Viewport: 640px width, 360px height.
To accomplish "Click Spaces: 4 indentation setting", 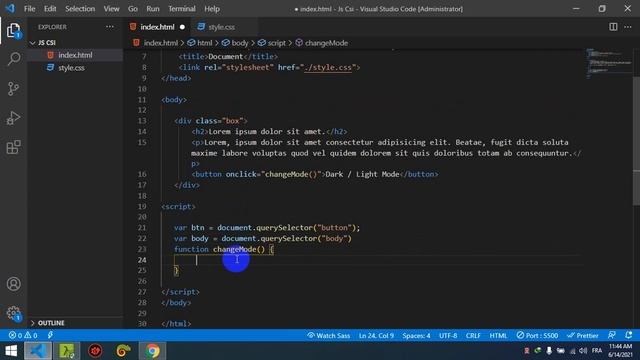I will [x=416, y=336].
